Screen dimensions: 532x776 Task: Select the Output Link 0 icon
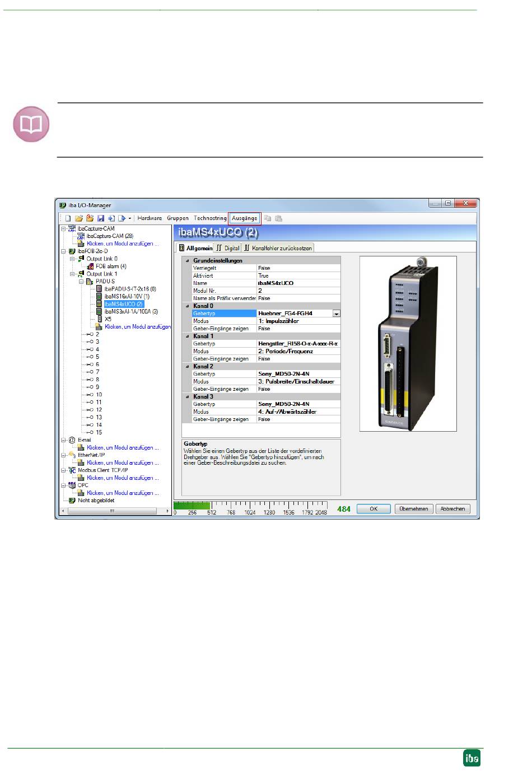click(x=81, y=259)
